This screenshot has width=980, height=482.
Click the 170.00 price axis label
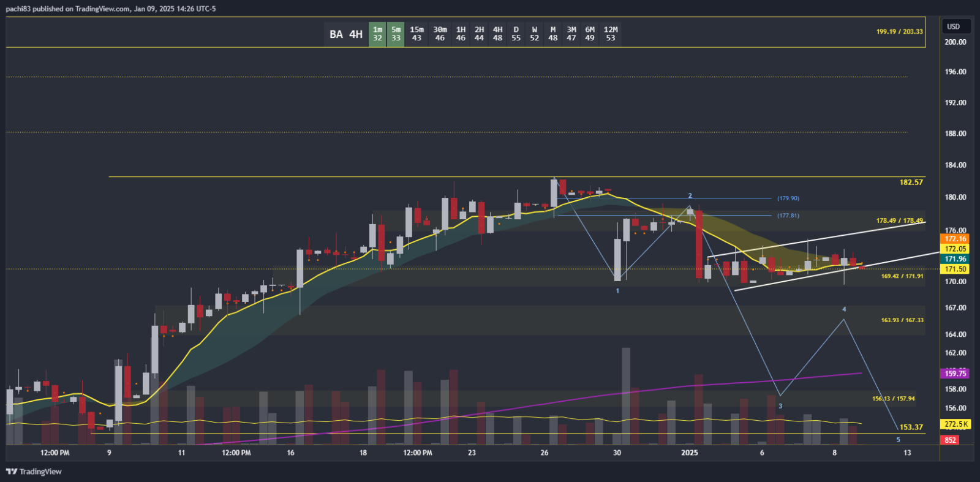coord(955,282)
